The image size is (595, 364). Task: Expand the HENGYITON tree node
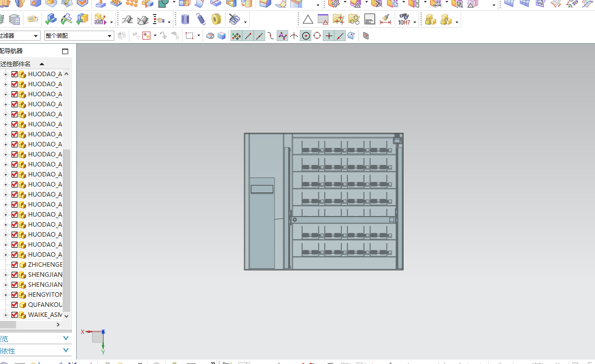[6, 294]
